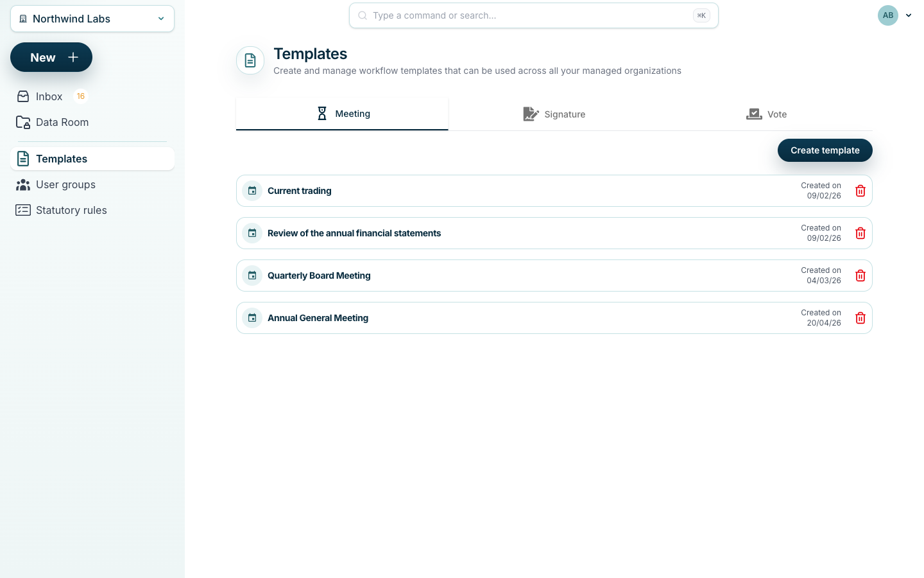Open the Annual General Meeting template

[554, 318]
